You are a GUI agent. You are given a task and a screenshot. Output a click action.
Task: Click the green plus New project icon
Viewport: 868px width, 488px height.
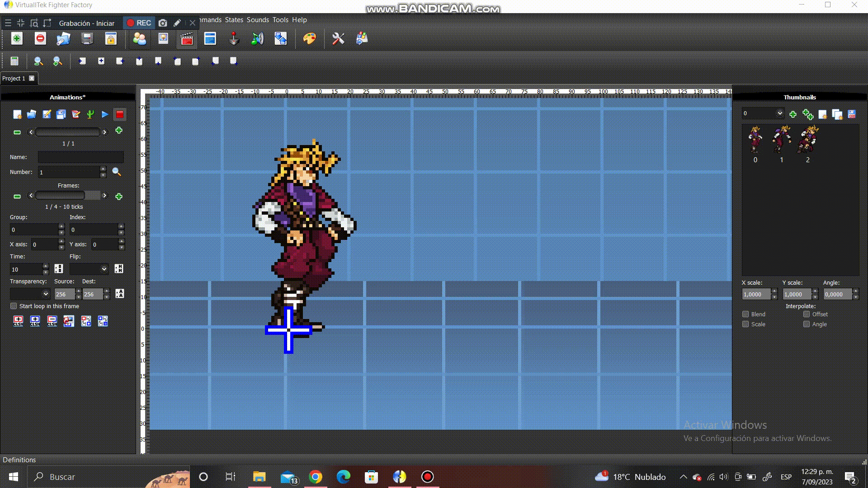tap(17, 39)
